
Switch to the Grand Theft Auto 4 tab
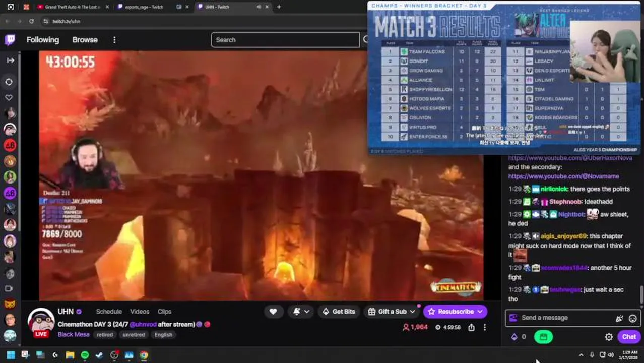(x=72, y=7)
